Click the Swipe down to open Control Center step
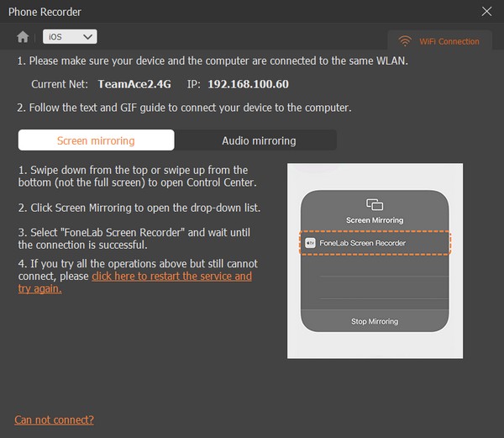 (x=137, y=177)
